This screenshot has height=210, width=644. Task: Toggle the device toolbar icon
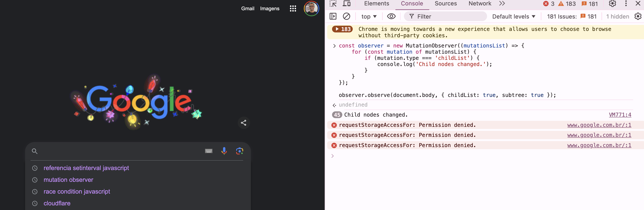347,3
